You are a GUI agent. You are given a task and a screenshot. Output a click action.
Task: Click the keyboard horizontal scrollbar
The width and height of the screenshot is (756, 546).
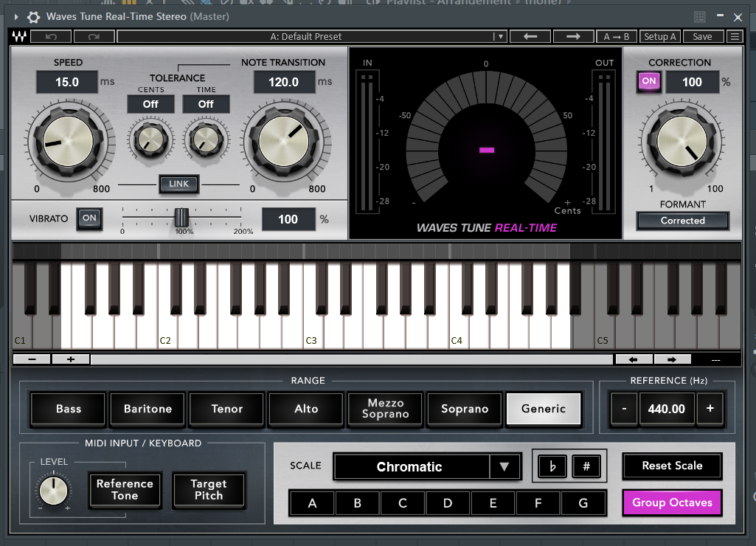tap(352, 359)
